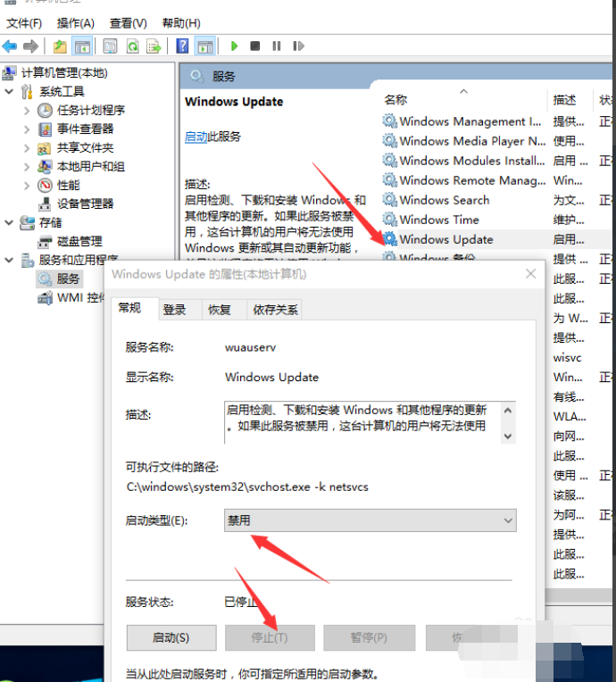Select the Task Scheduler clock icon item

tap(45, 111)
